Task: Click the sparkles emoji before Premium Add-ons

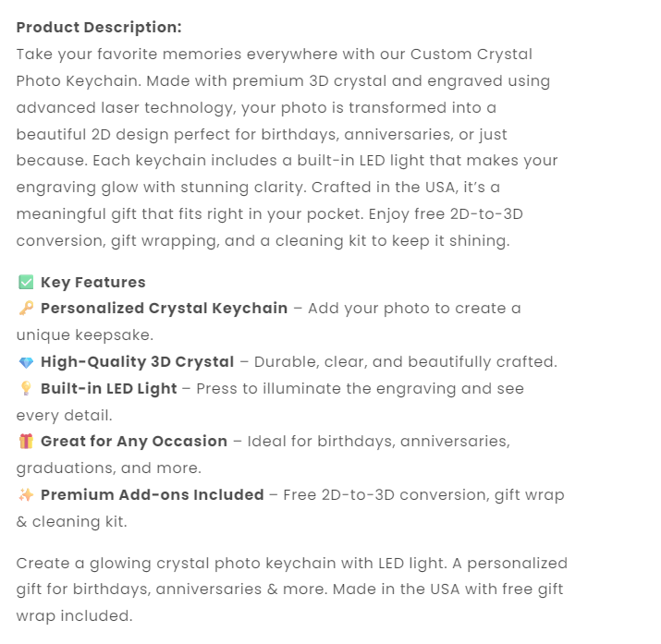Action: (x=26, y=495)
